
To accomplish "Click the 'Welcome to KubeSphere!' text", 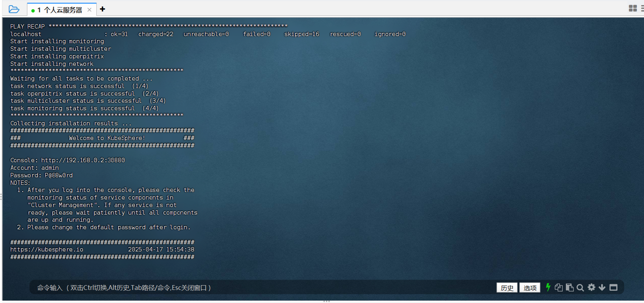I will point(107,138).
